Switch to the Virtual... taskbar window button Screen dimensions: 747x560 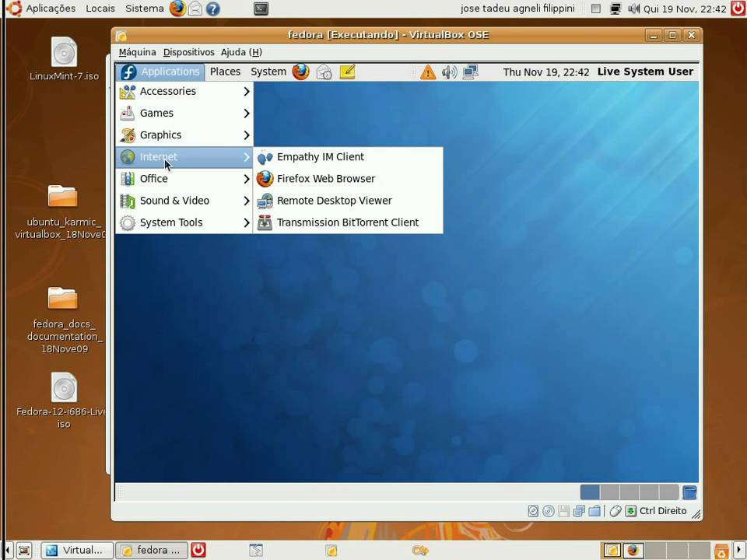(x=77, y=551)
